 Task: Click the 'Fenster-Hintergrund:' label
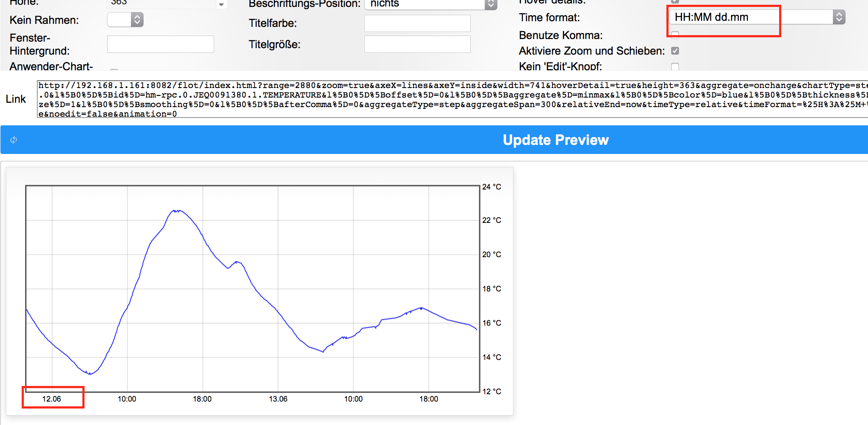coord(39,44)
